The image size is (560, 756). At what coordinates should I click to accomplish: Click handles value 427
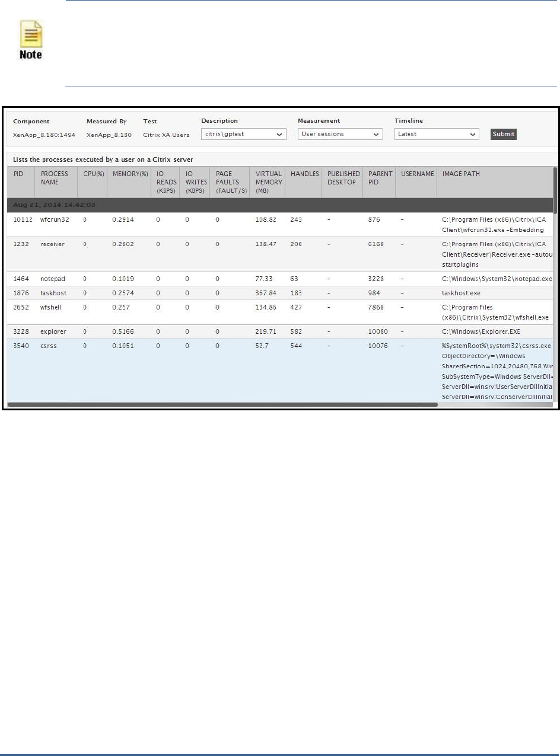pyautogui.click(x=296, y=307)
